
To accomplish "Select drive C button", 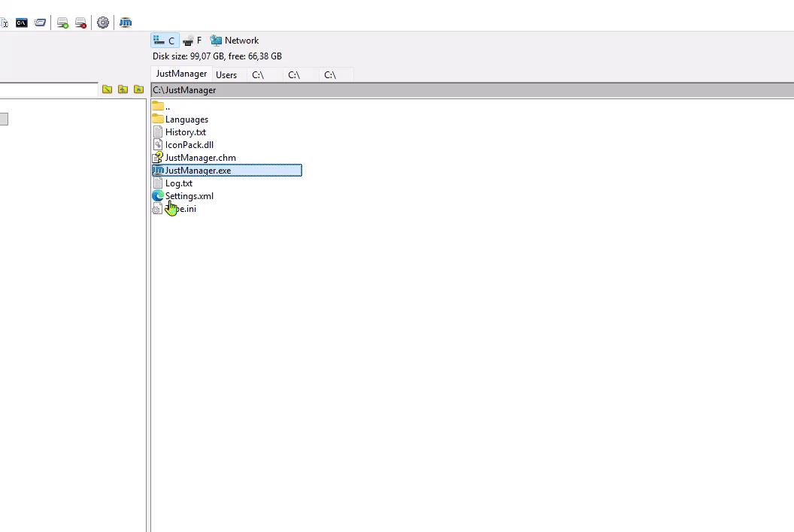I will (165, 41).
